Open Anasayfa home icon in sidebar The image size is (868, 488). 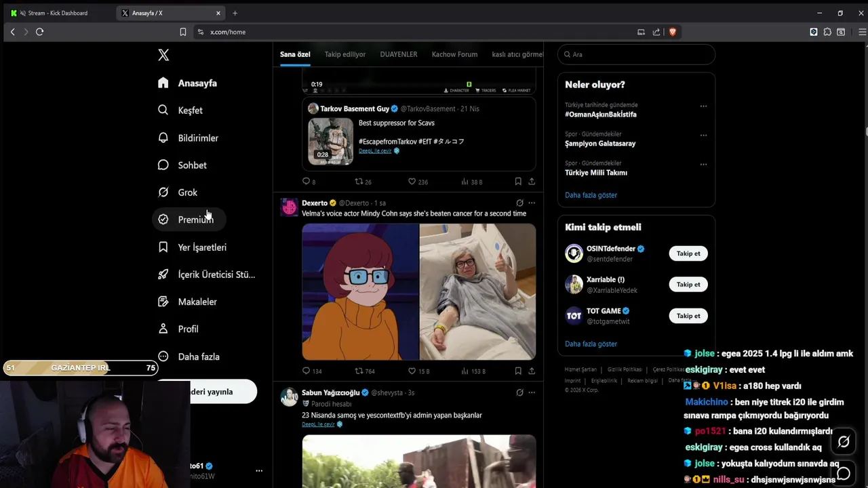click(163, 83)
